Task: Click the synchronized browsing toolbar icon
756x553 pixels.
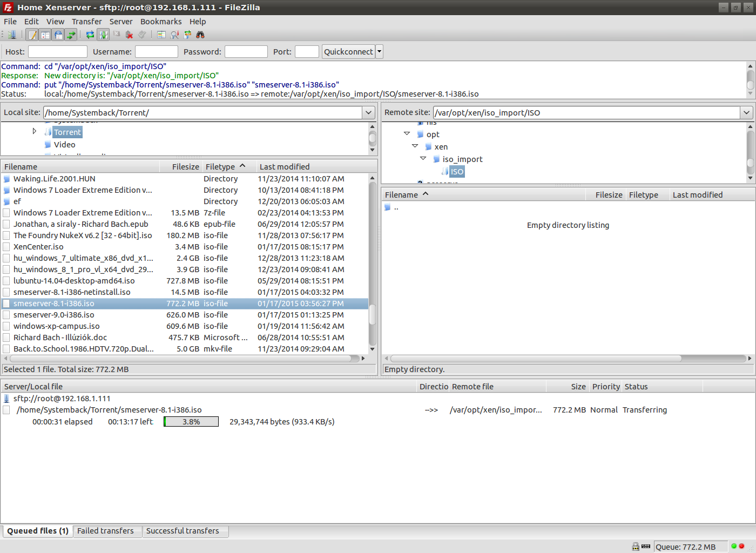Action: 187,35
